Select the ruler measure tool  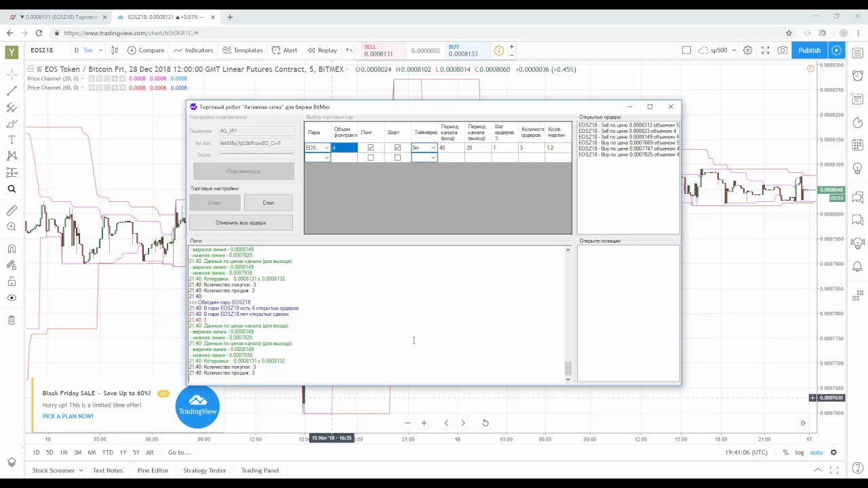pyautogui.click(x=12, y=211)
